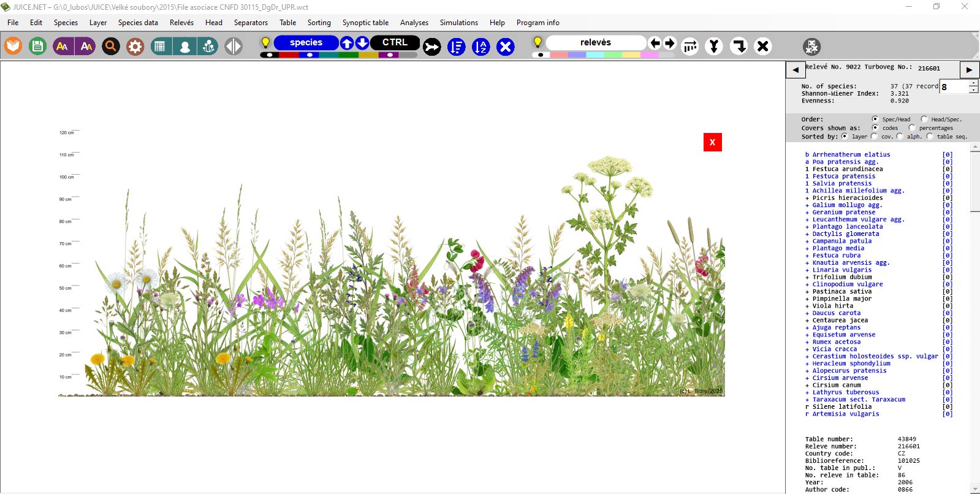Select red species color swatch
The width and height of the screenshot is (980, 494).
point(289,55)
